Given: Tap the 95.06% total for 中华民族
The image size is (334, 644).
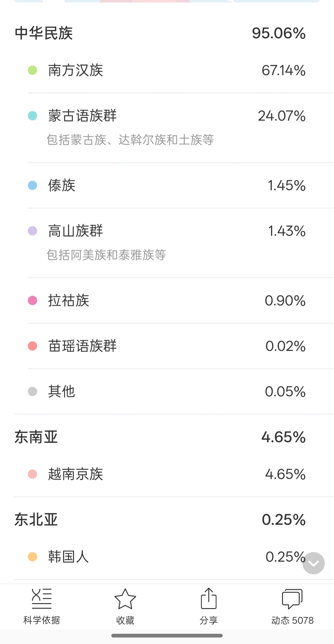Looking at the screenshot, I should point(279,33).
